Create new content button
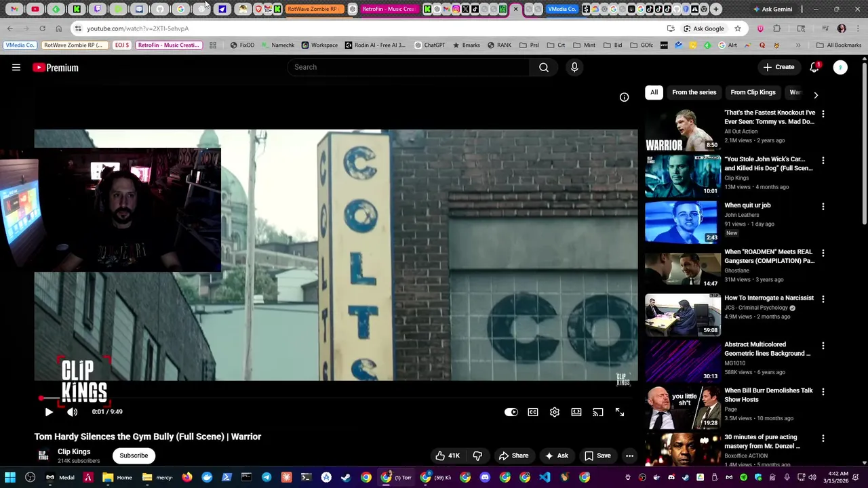 coord(778,67)
